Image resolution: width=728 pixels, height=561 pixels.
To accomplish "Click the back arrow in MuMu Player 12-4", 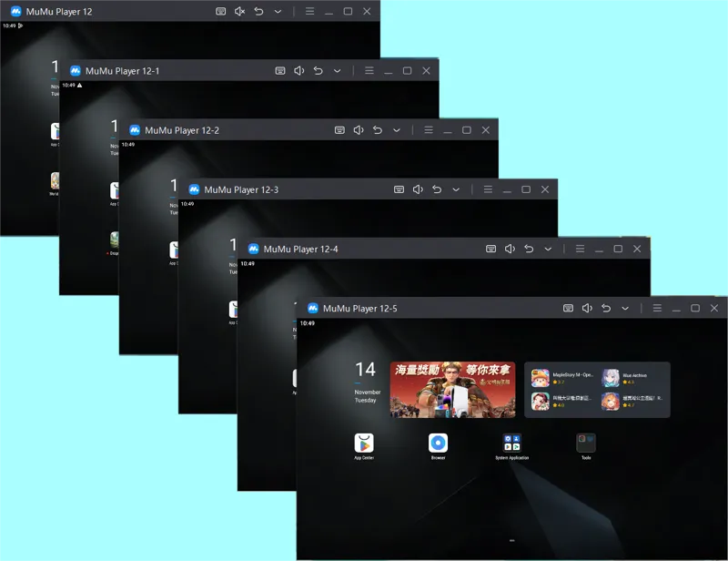I will (529, 249).
